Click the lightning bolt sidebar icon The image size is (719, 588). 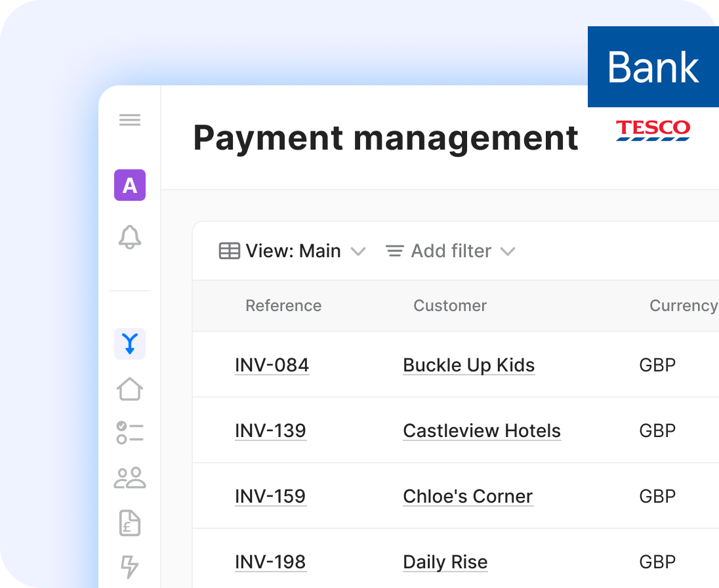129,567
